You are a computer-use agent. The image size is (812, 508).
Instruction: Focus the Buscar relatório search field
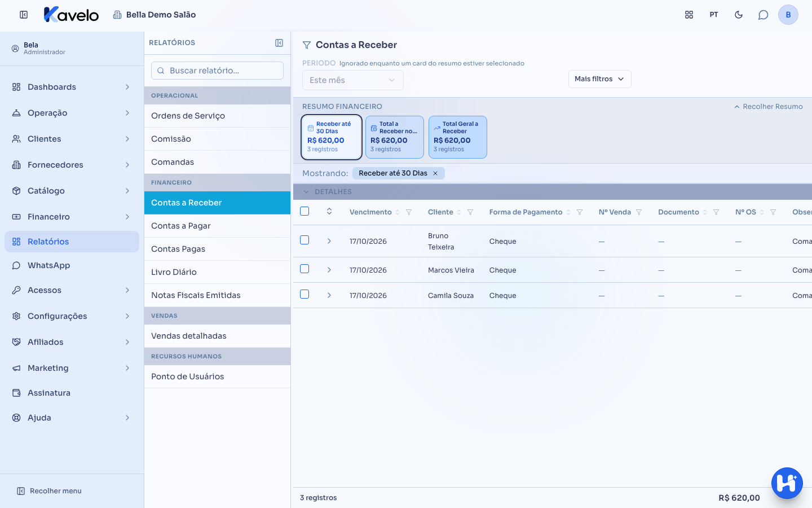pyautogui.click(x=217, y=71)
